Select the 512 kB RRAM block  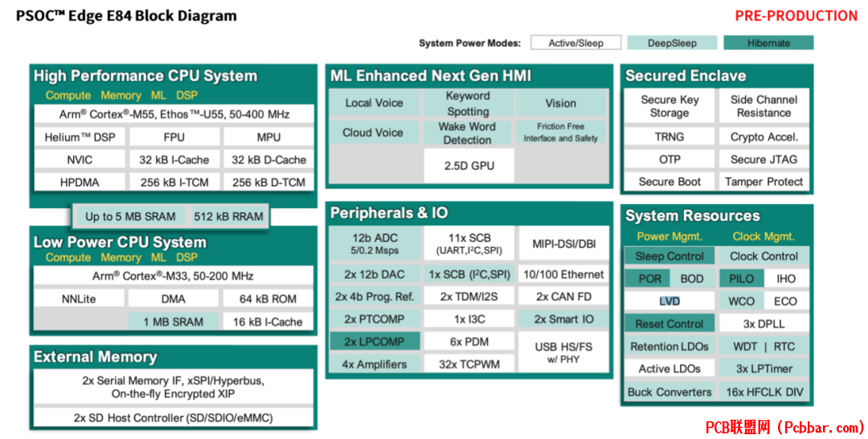coord(228,216)
